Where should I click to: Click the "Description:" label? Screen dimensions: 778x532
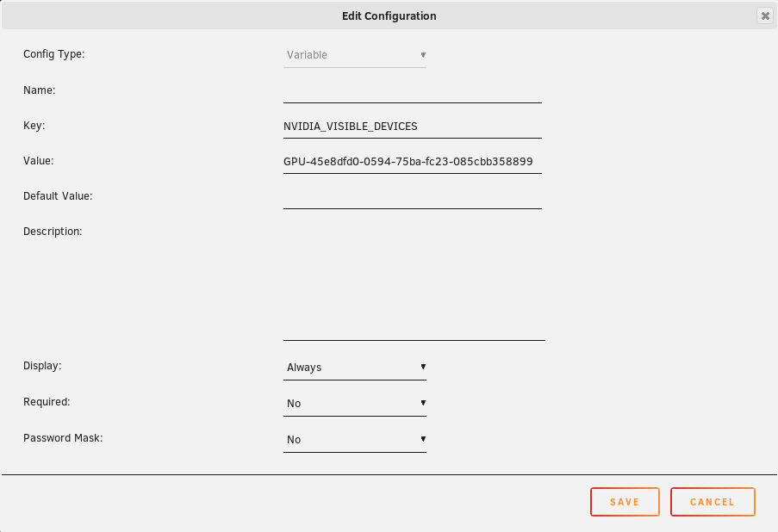tap(53, 232)
